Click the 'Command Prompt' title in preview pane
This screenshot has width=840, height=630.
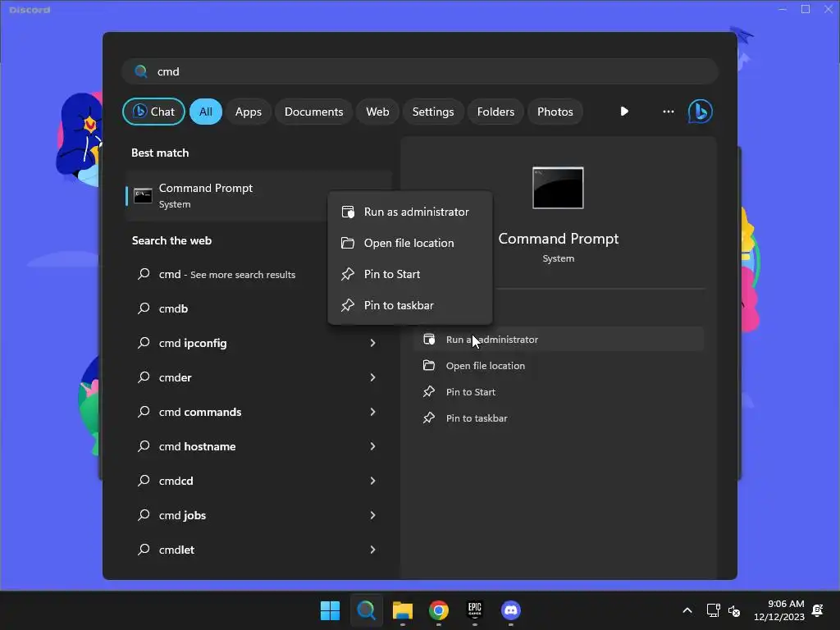pos(558,239)
